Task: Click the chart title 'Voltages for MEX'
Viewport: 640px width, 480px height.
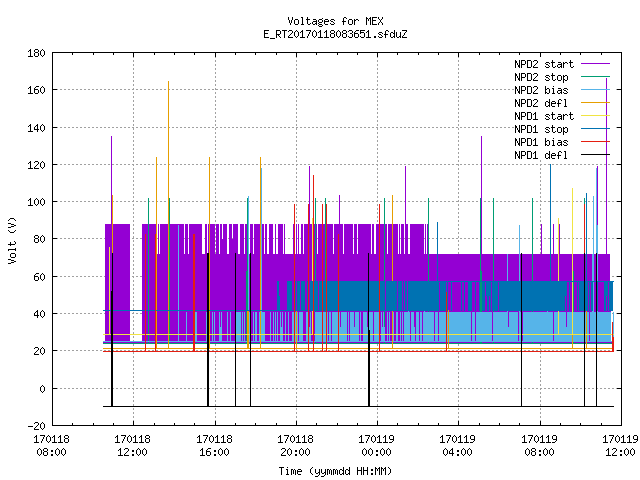Action: tap(335, 21)
